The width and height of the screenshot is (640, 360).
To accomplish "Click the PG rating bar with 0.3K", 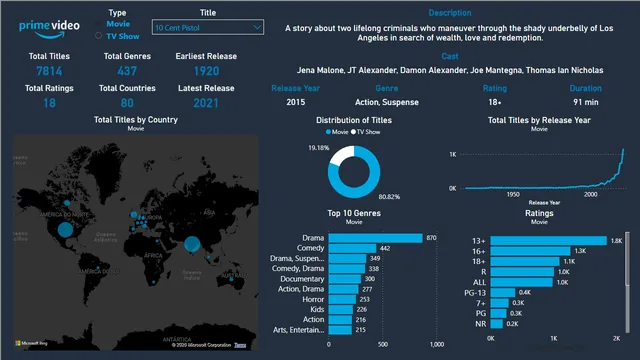I will click(498, 313).
